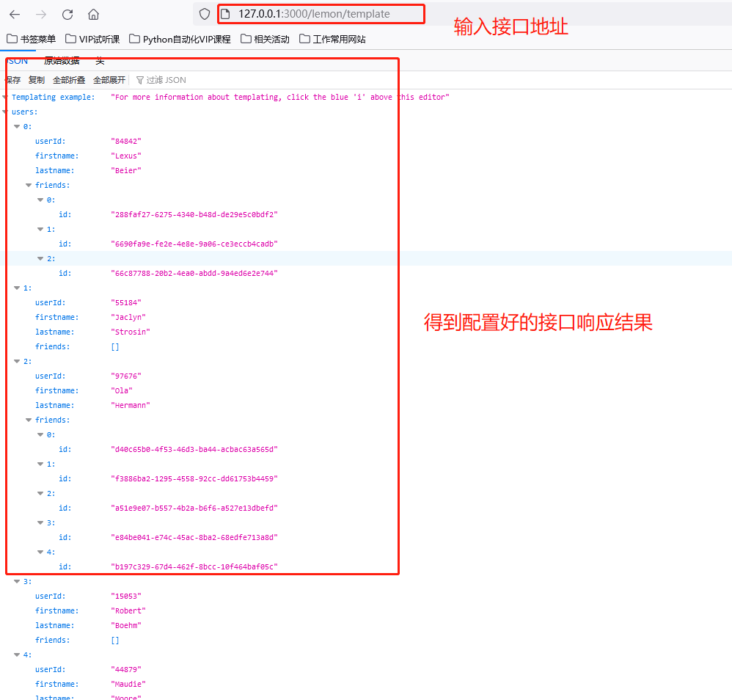Select id "288faf27-6275-4340-b48d-de29e5c0bdf2"
Image resolution: width=732 pixels, height=700 pixels.
click(194, 215)
